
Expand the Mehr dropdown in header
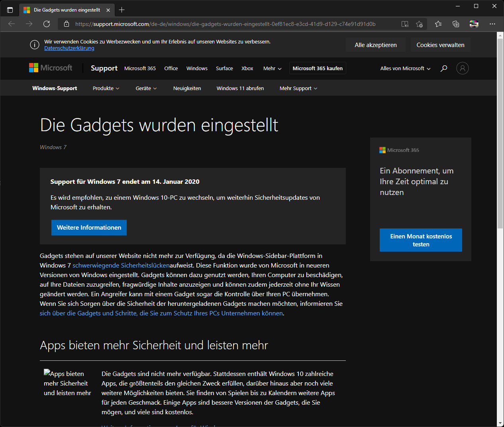tap(273, 69)
